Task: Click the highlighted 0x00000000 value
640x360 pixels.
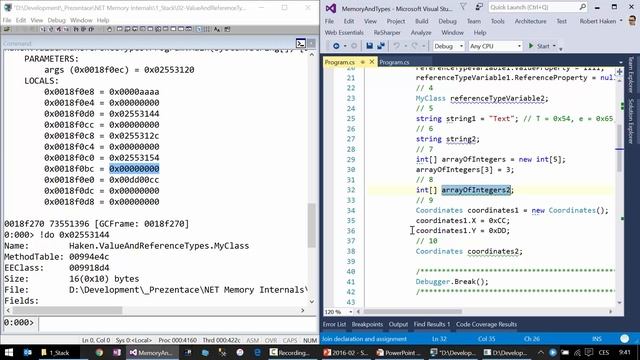Action: pyautogui.click(x=134, y=169)
